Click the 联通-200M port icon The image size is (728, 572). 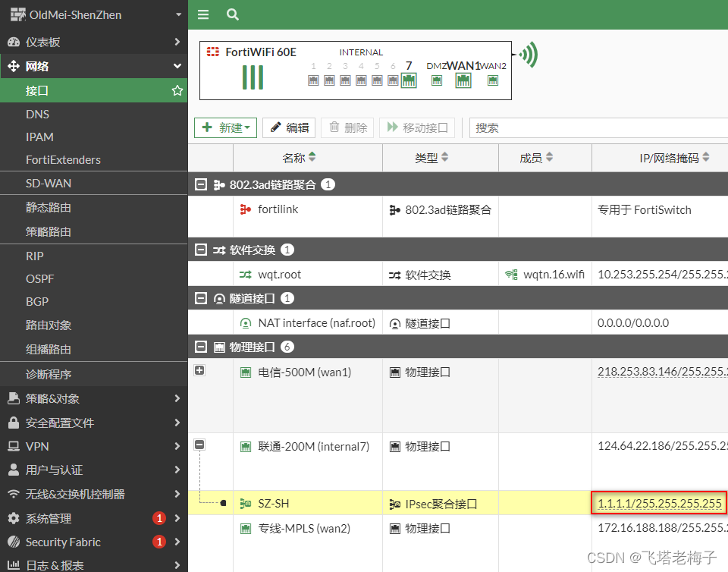click(x=245, y=447)
